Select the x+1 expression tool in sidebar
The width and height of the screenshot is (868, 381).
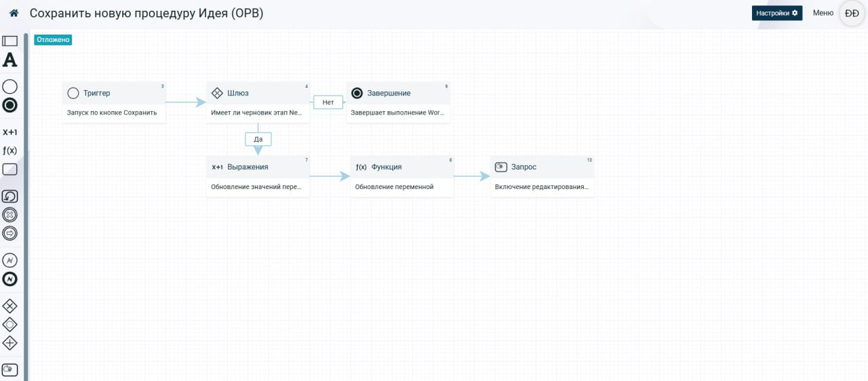coord(10,132)
